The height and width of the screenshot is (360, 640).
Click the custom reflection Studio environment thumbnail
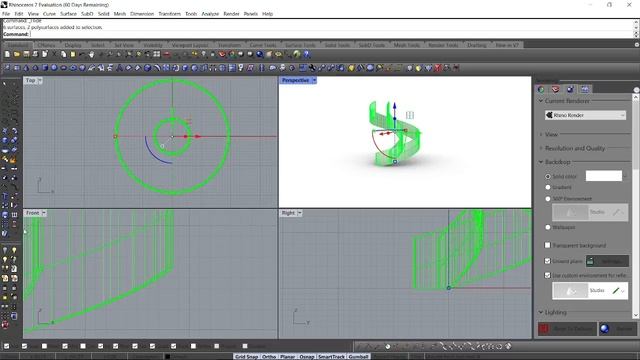pos(570,291)
